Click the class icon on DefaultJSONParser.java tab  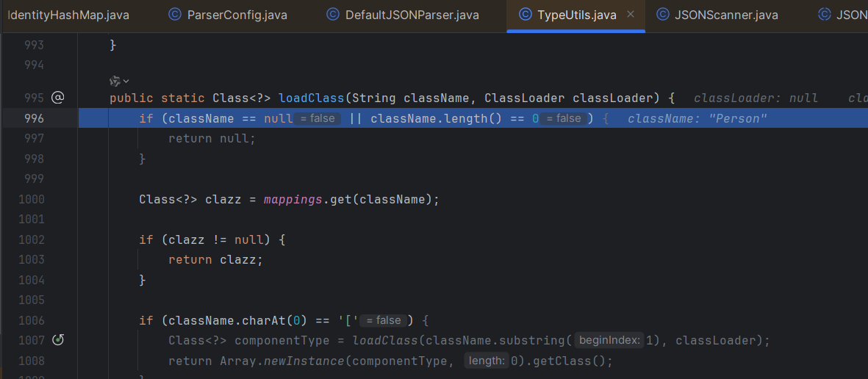click(333, 15)
